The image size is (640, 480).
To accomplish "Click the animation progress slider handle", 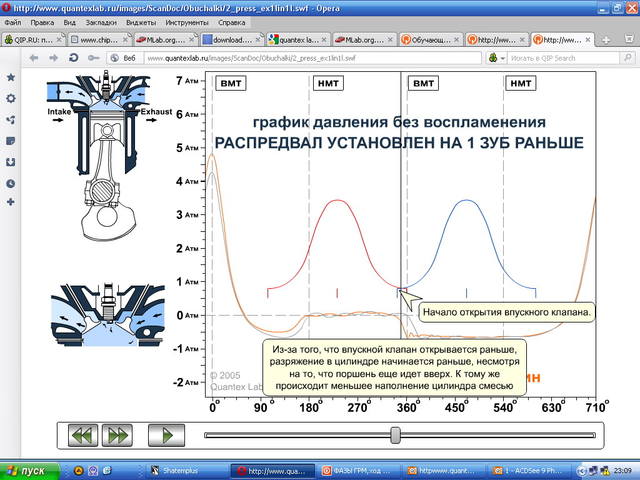I will [x=395, y=434].
